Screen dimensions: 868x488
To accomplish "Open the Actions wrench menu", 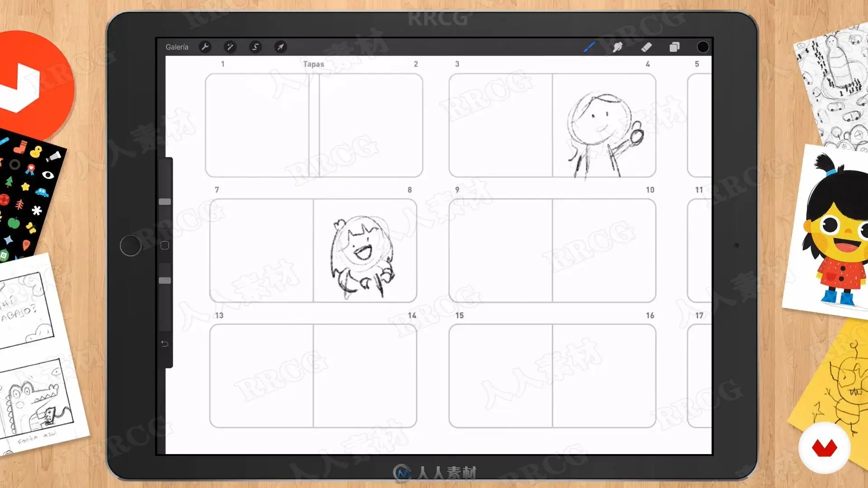I will point(205,47).
